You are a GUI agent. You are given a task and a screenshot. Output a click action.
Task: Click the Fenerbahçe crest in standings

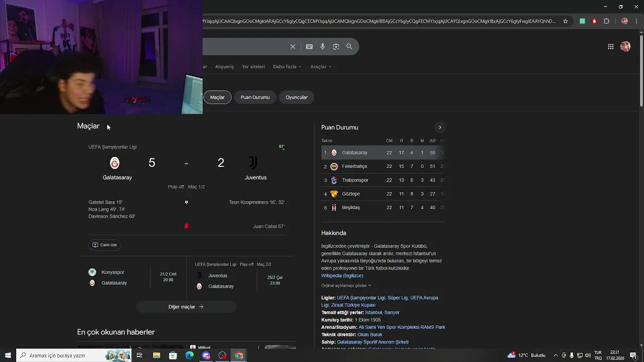click(334, 166)
